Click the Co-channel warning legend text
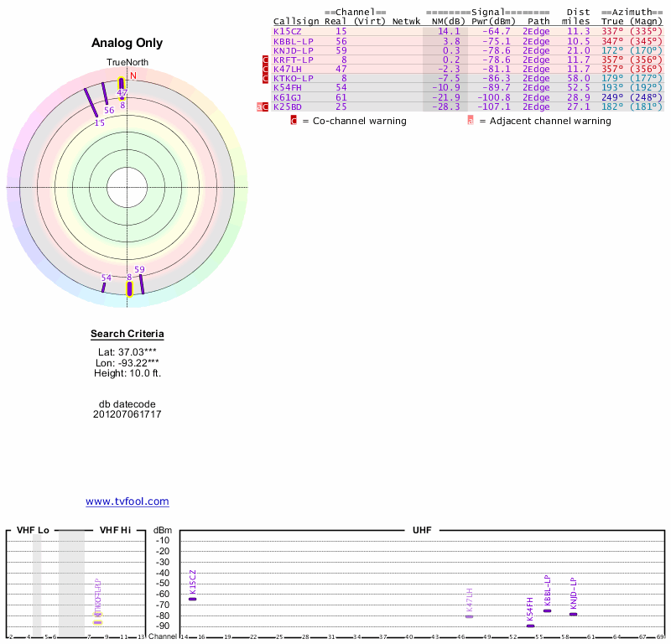 coord(360,121)
